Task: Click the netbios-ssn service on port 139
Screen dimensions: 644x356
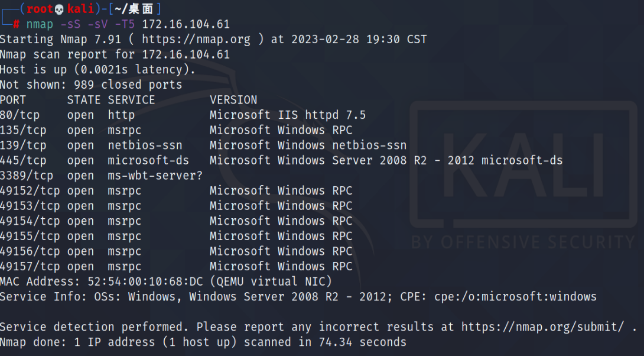Action: coord(145,145)
